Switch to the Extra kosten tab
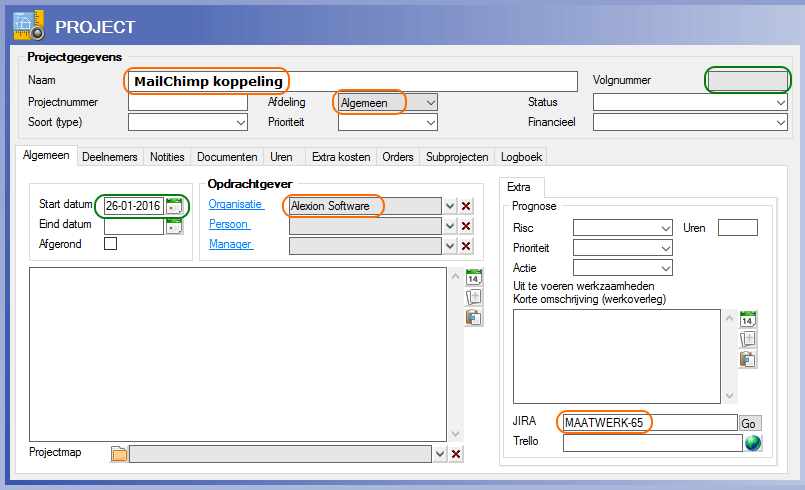 pyautogui.click(x=341, y=157)
